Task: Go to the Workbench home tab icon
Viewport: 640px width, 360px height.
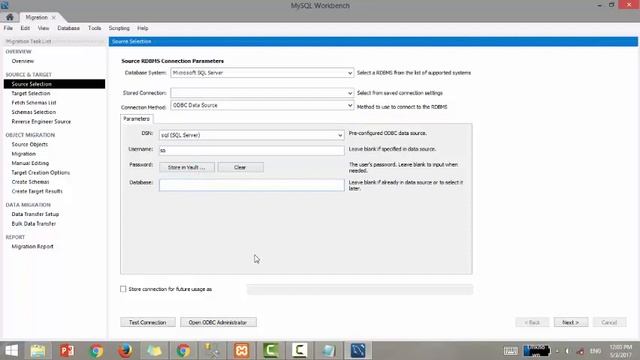Action: [10, 17]
